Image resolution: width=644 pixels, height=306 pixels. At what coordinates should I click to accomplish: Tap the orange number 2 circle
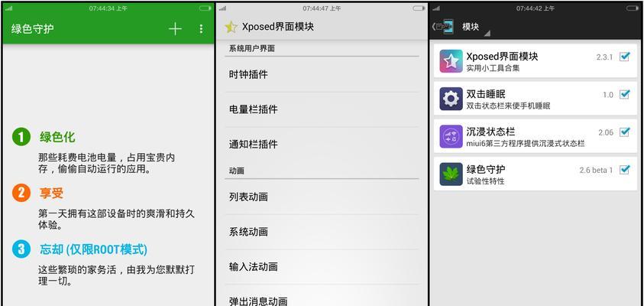21,193
